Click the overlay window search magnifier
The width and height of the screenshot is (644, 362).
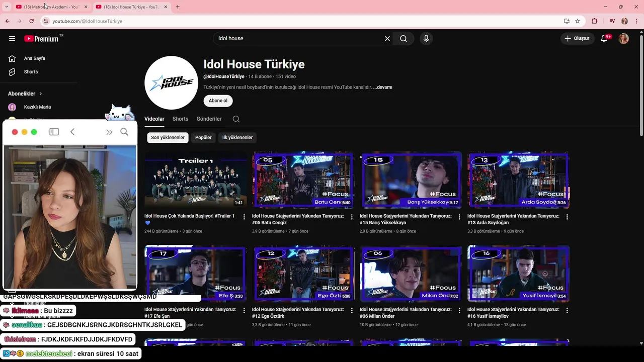pos(124,132)
